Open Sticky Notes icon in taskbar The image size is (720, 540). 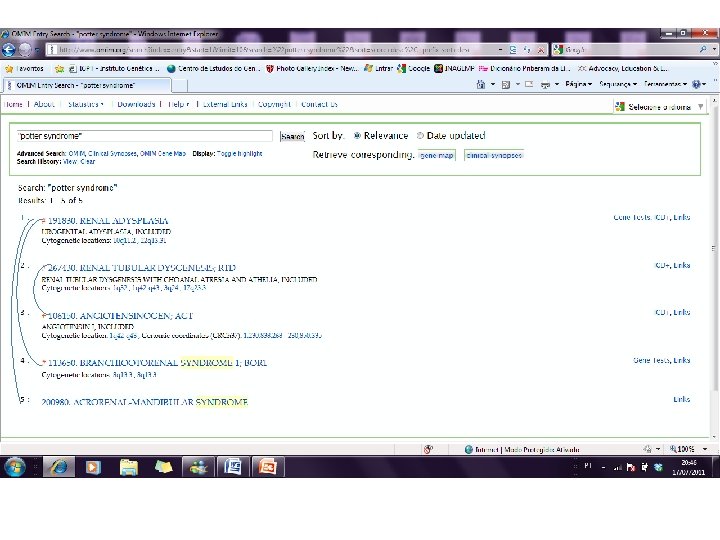click(x=163, y=467)
